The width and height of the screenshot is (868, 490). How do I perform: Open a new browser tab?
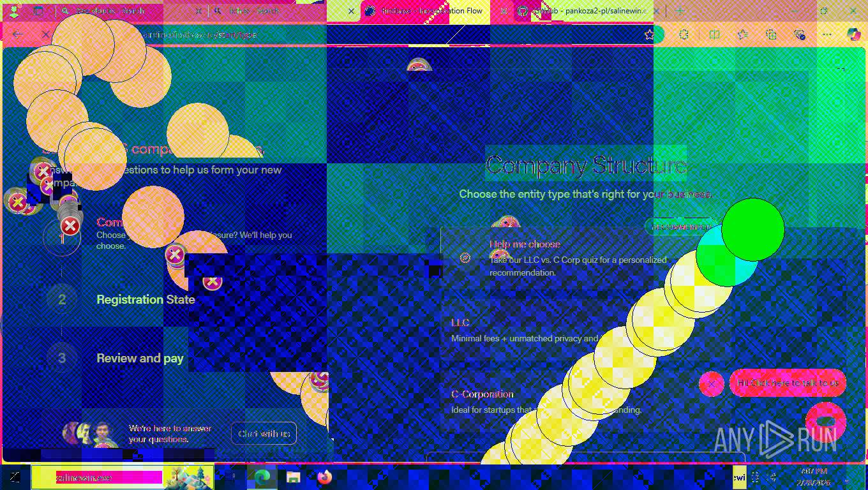[680, 11]
